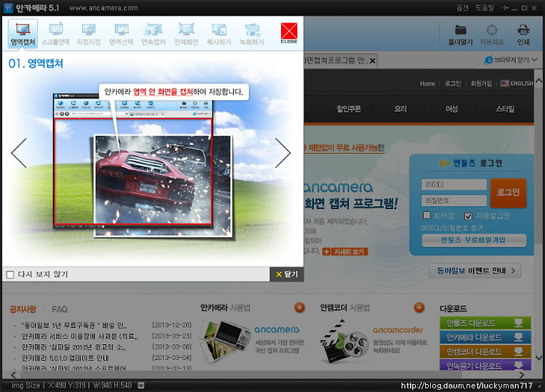The width and height of the screenshot is (545, 392).
Task: Open notice dated 2013-09-23
Action: [x=80, y=336]
